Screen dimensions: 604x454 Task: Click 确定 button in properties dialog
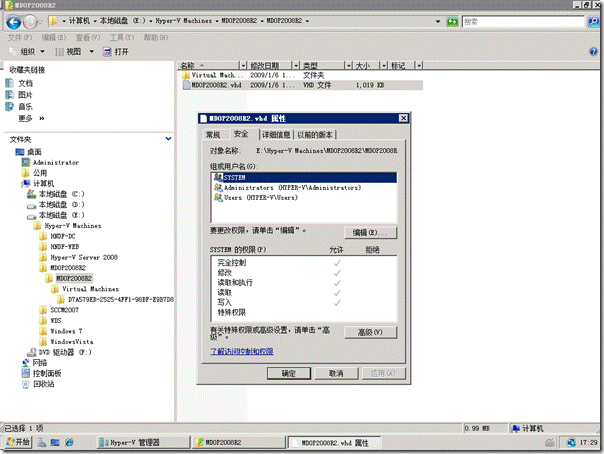click(x=289, y=373)
